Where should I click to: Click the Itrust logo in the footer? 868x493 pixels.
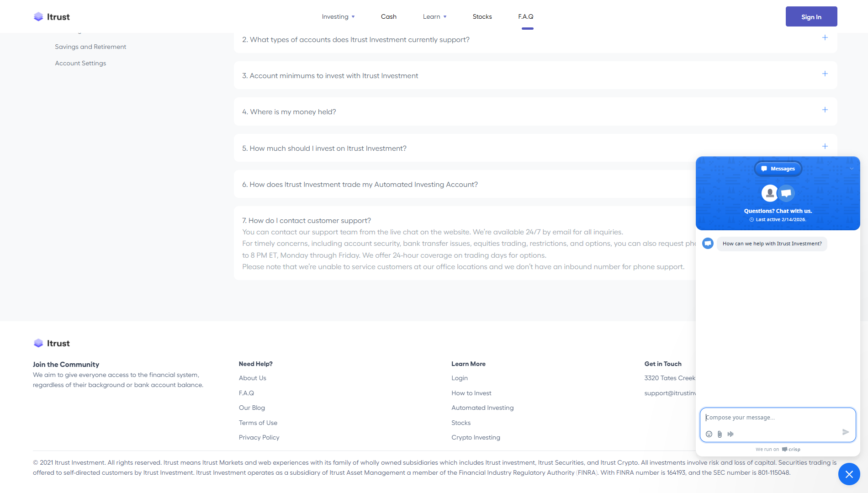[x=52, y=343]
